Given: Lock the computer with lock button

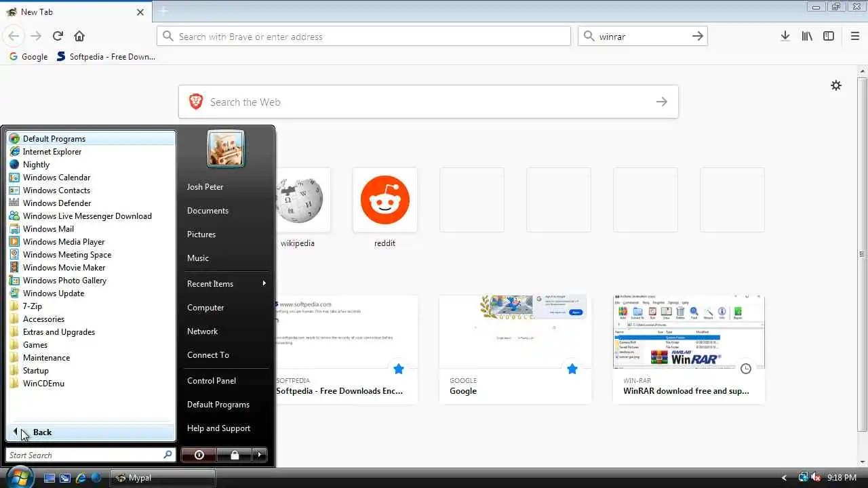Looking at the screenshot, I should (235, 455).
